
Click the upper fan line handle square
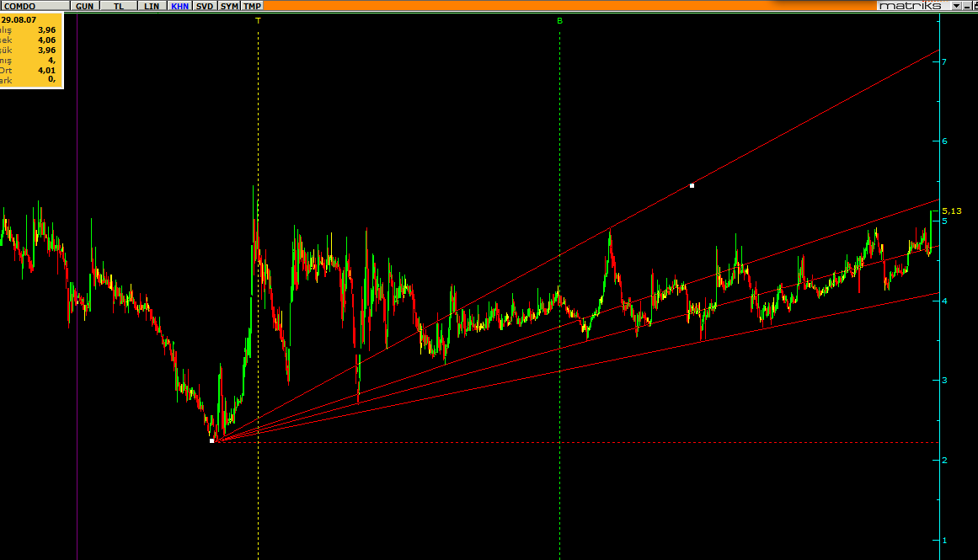[x=692, y=186]
